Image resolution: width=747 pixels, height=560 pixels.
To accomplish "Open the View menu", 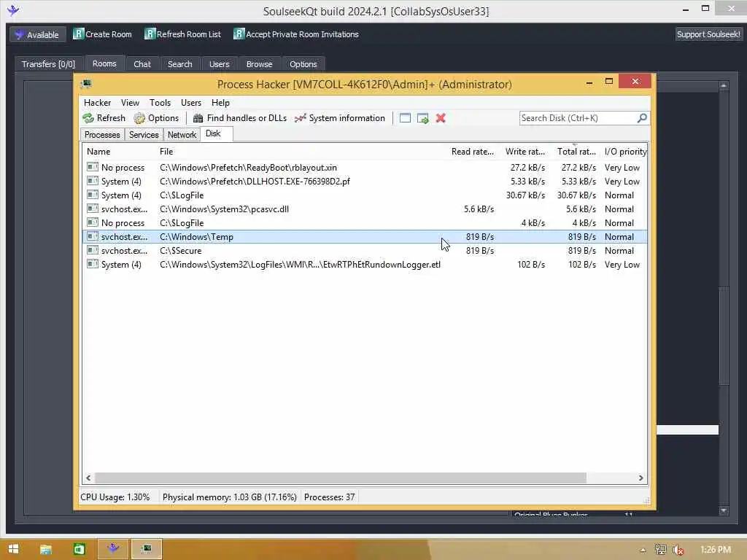I will click(130, 102).
